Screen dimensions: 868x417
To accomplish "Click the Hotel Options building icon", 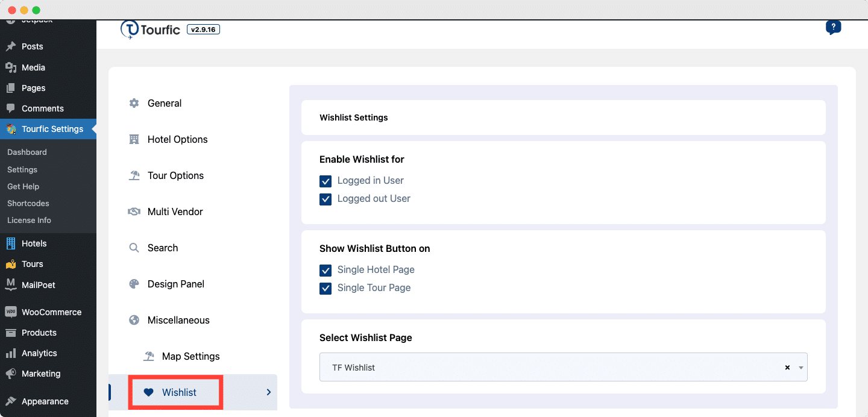I will pyautogui.click(x=134, y=139).
